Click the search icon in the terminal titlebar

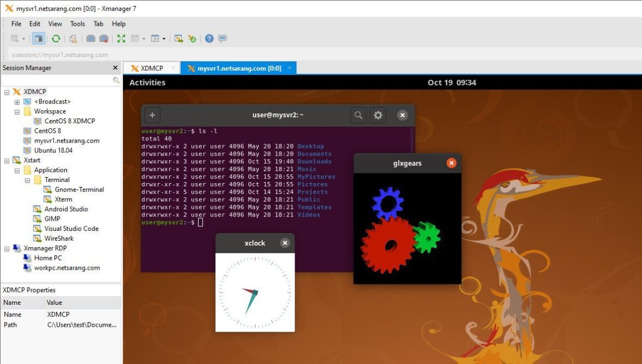358,115
